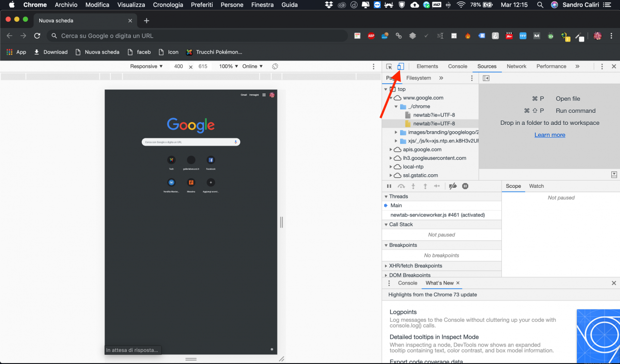Open the Cronologia menu in the menu bar
This screenshot has width=620, height=364.
168,5
